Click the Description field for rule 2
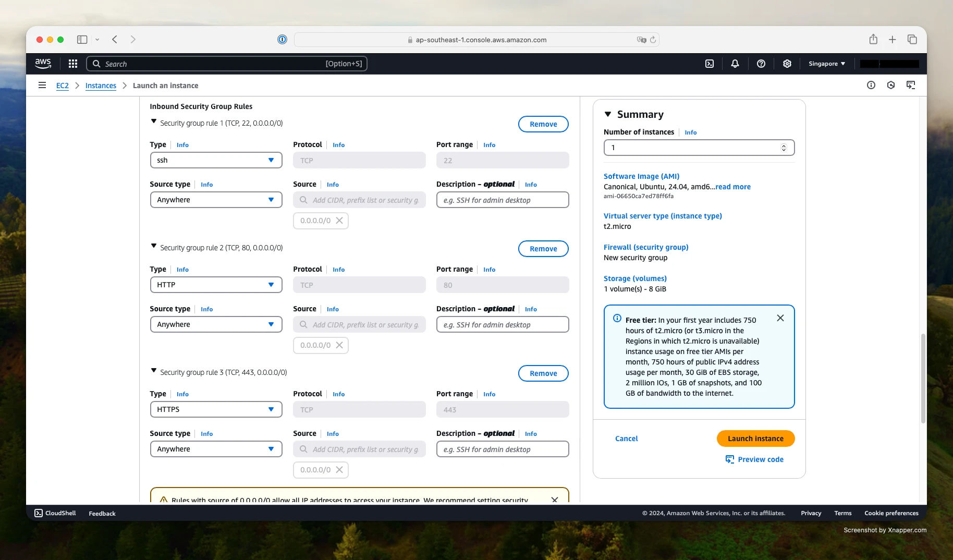This screenshot has width=953, height=560. tap(503, 324)
